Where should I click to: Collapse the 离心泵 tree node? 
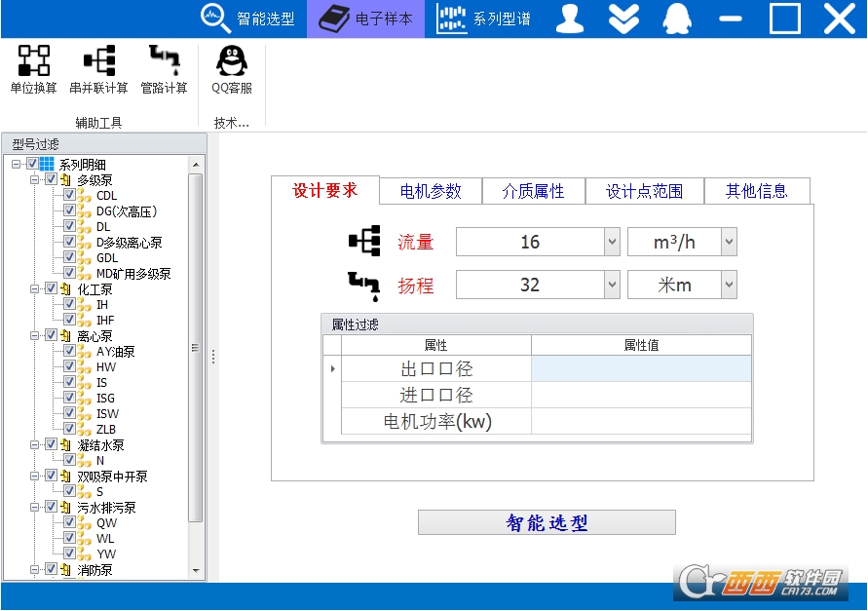(x=35, y=336)
